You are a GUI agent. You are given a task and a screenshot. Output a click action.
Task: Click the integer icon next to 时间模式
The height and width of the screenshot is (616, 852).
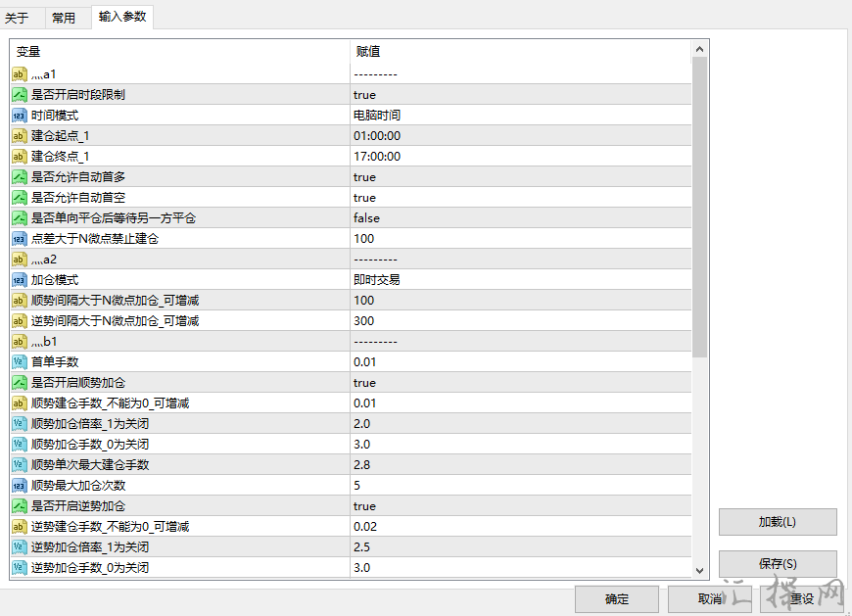pyautogui.click(x=20, y=116)
